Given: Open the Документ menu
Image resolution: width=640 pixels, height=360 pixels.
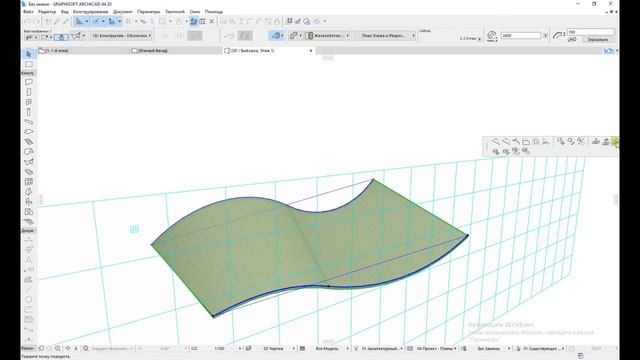Looking at the screenshot, I should [x=122, y=12].
